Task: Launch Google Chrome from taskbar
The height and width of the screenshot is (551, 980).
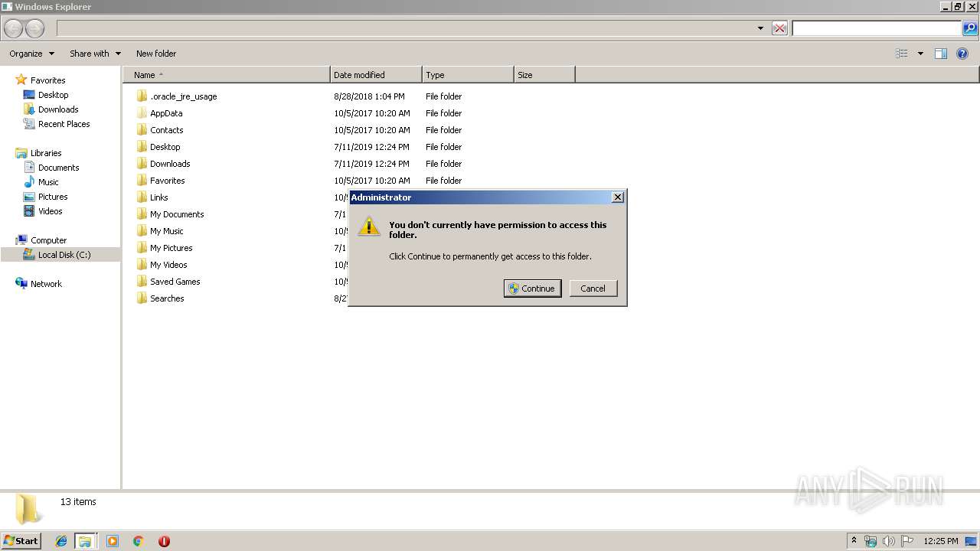Action: click(139, 541)
